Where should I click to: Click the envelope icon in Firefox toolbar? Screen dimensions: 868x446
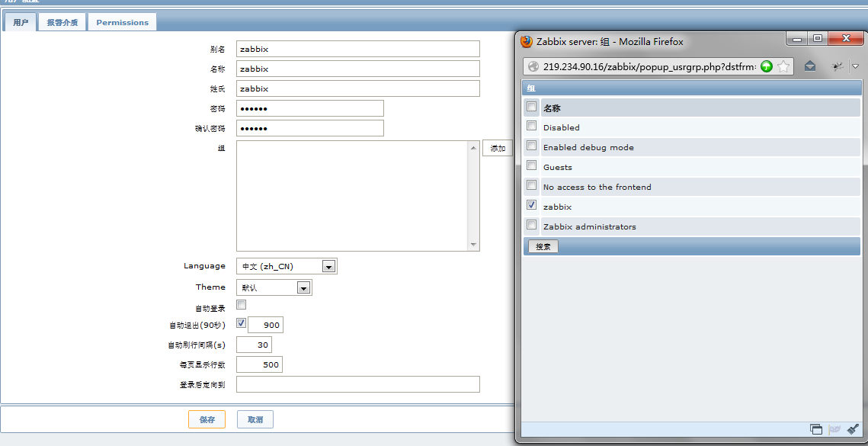coord(810,66)
